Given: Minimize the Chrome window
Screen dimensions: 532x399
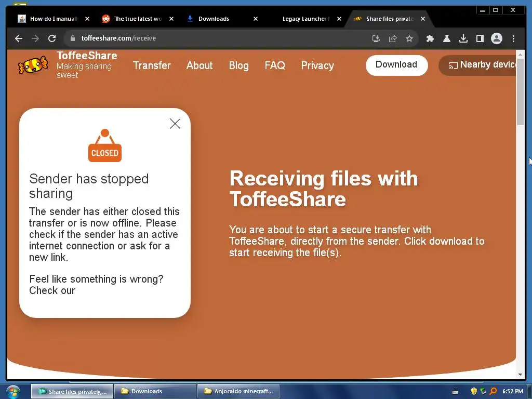Looking at the screenshot, I should tap(483, 10).
